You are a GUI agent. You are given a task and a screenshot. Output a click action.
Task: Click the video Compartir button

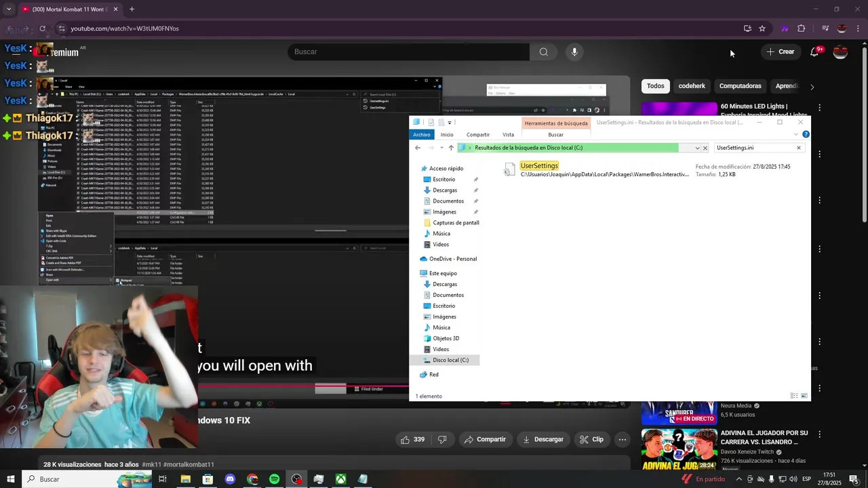pos(485,439)
